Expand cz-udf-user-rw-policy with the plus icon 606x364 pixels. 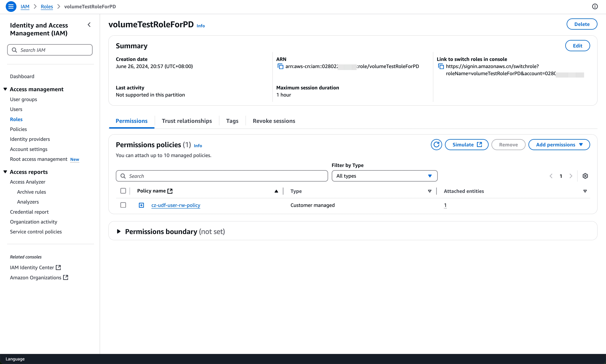[x=141, y=205]
